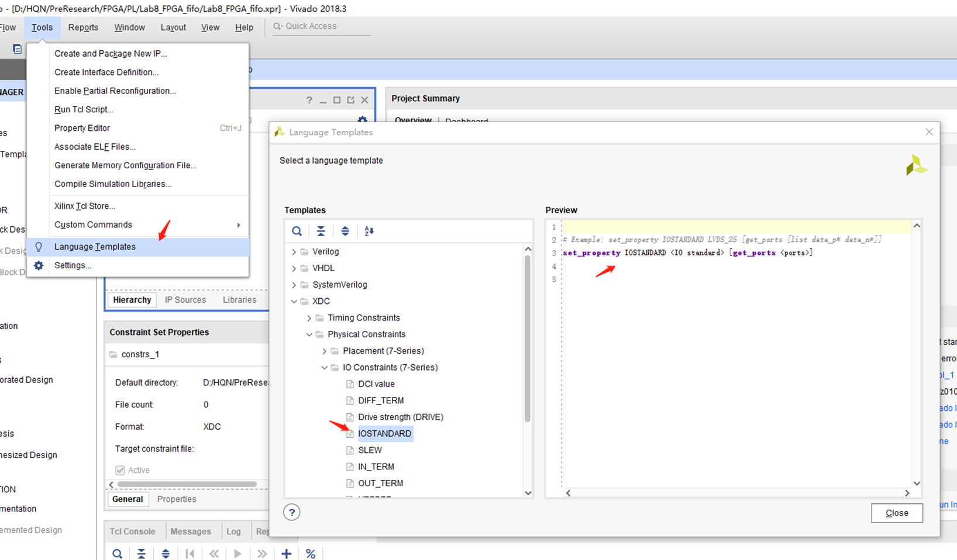This screenshot has height=560, width=957.
Task: Open the View menu
Action: pos(210,27)
